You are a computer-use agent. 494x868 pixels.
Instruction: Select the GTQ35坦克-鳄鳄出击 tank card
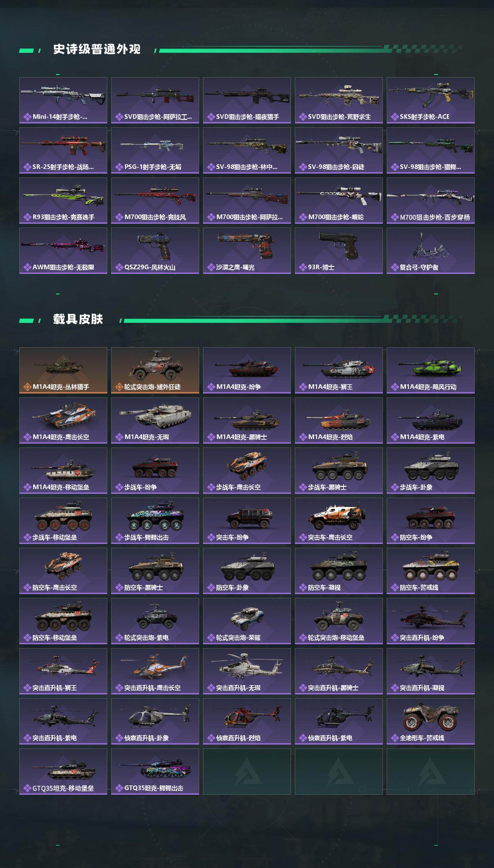(155, 772)
